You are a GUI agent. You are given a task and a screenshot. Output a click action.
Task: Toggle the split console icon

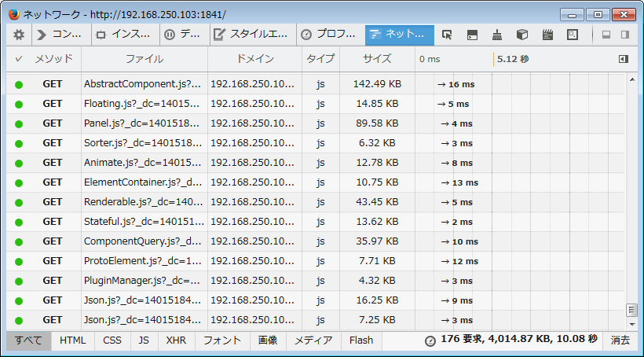coord(472,35)
